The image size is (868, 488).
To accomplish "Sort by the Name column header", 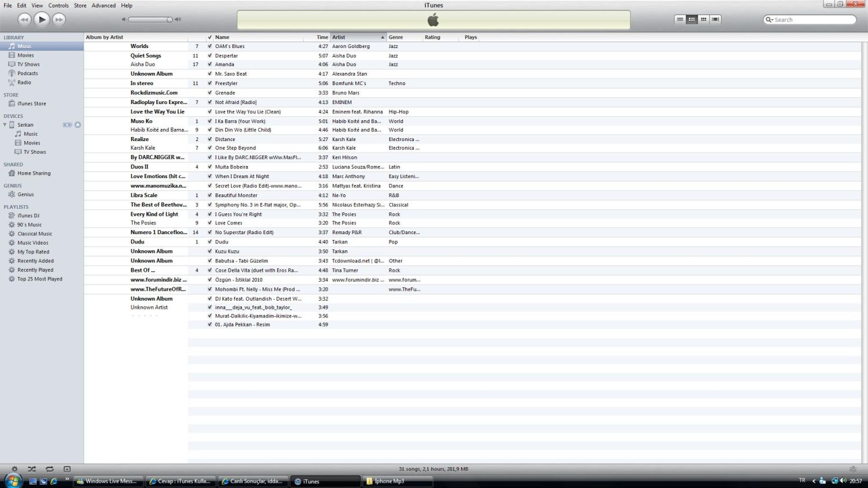I will tap(258, 37).
